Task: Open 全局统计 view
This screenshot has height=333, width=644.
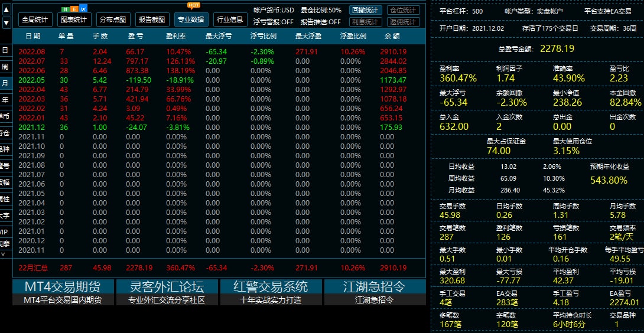Action: 35,19
